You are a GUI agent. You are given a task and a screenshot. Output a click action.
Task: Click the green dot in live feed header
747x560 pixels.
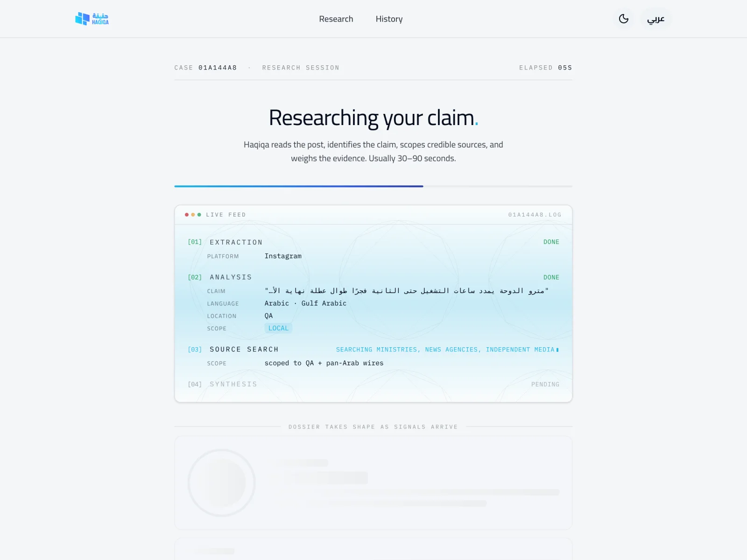tap(199, 215)
